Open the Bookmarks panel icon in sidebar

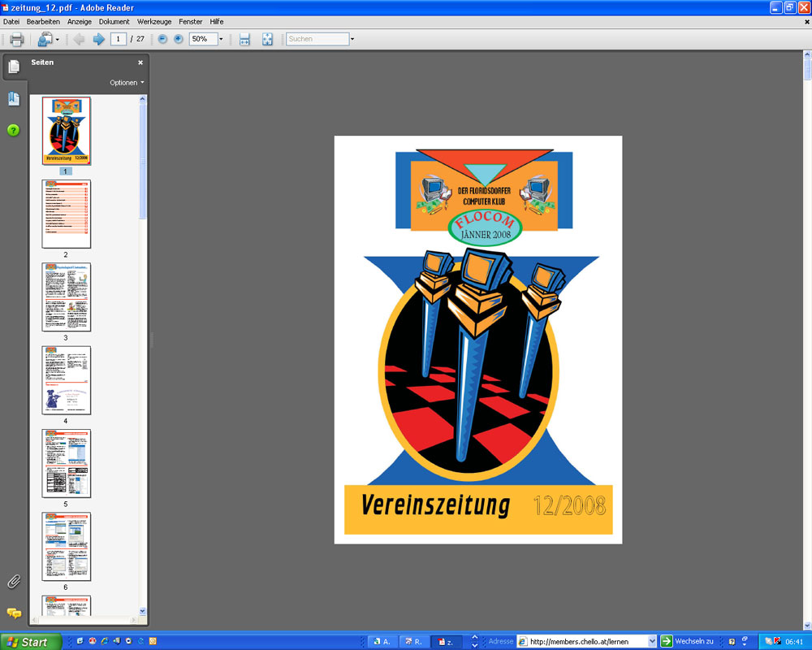coord(14,99)
